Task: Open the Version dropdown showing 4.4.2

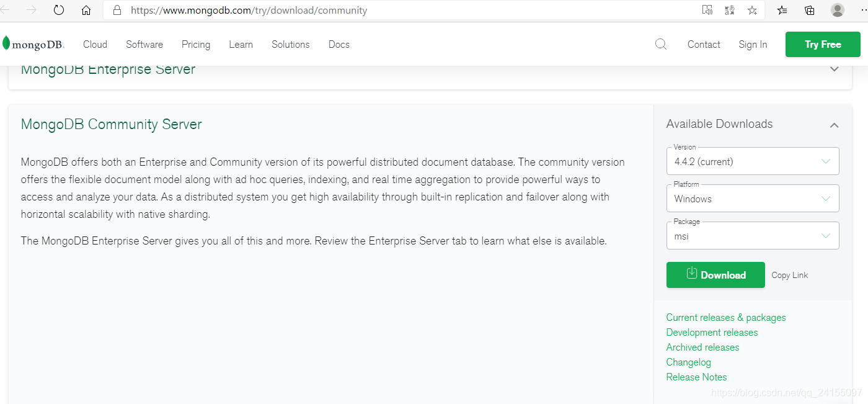Action: (x=753, y=161)
